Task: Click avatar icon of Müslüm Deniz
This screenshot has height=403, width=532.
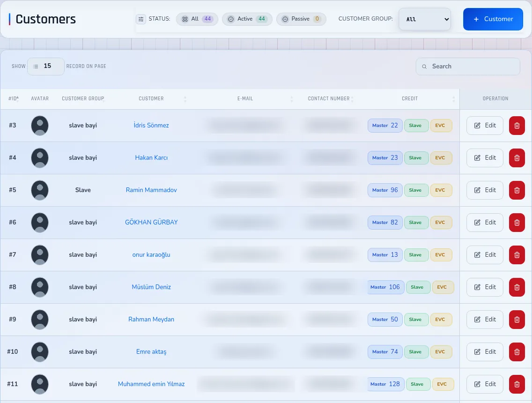Action: [x=40, y=287]
